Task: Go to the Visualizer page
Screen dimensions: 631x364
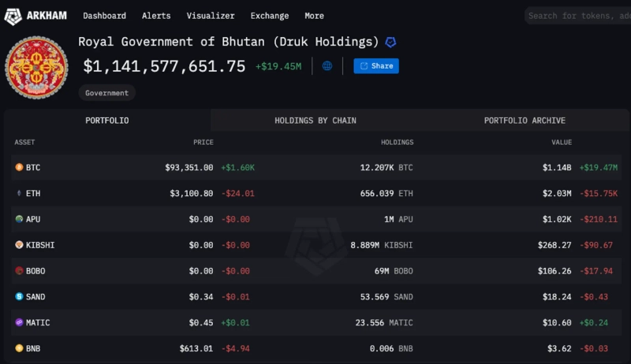Action: (211, 16)
